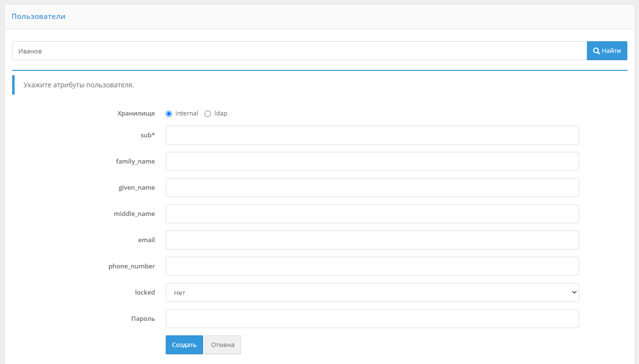Click the Хранилище field label
The height and width of the screenshot is (364, 639).
[136, 114]
